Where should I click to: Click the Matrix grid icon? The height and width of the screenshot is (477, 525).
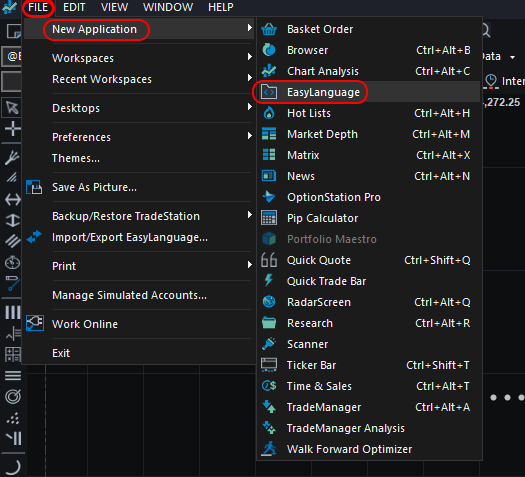(269, 155)
